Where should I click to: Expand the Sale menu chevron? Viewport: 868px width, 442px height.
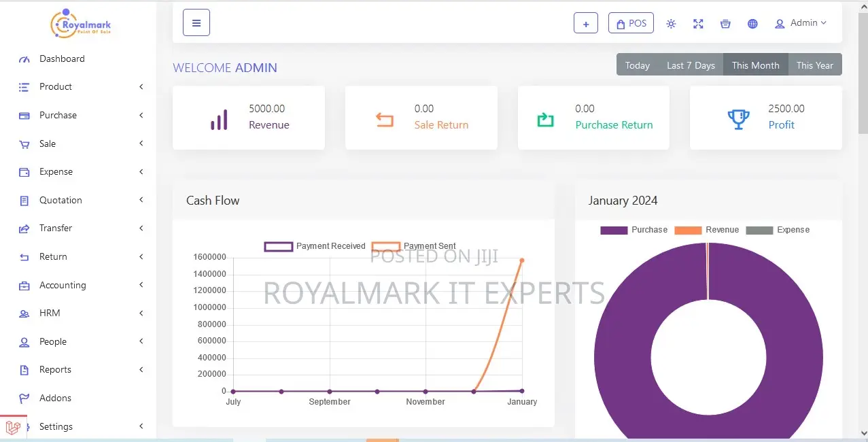pyautogui.click(x=141, y=143)
